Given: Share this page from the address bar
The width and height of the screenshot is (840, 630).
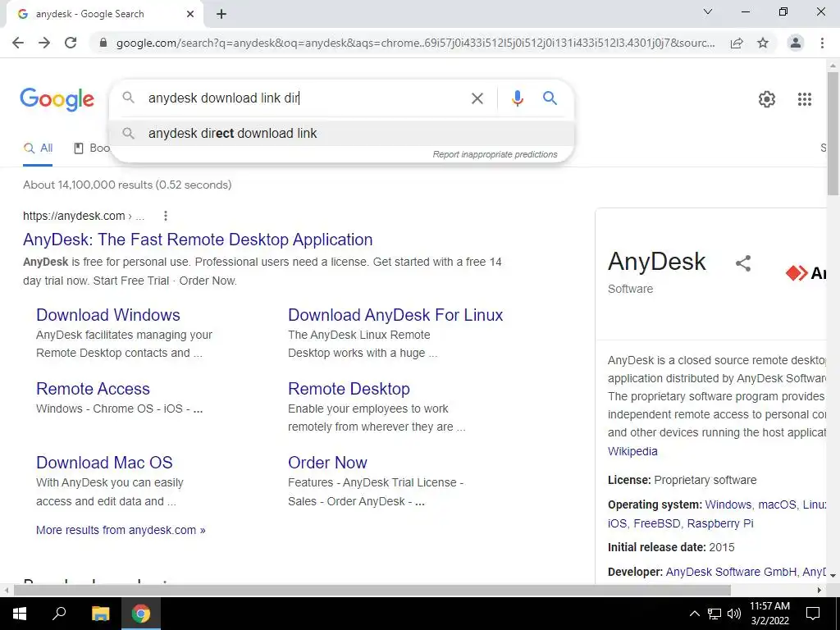Looking at the screenshot, I should (737, 43).
